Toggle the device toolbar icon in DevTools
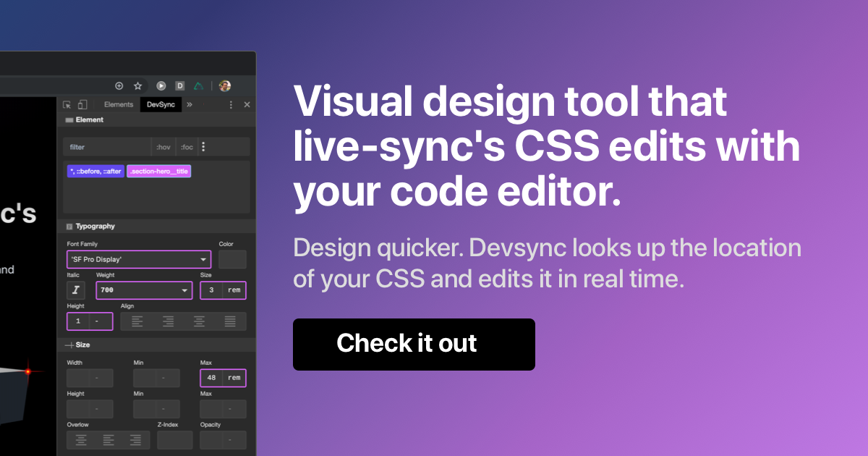 click(82, 105)
